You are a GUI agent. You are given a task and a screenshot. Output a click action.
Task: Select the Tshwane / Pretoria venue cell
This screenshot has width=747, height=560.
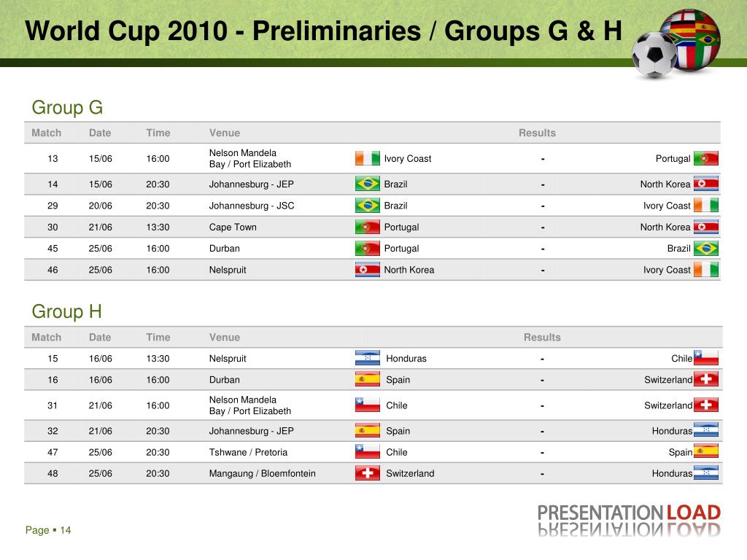(248, 452)
